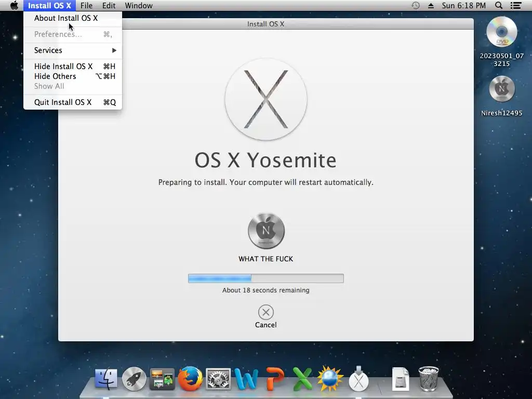
Task: Click the eject icon in menu bar
Action: pyautogui.click(x=431, y=6)
